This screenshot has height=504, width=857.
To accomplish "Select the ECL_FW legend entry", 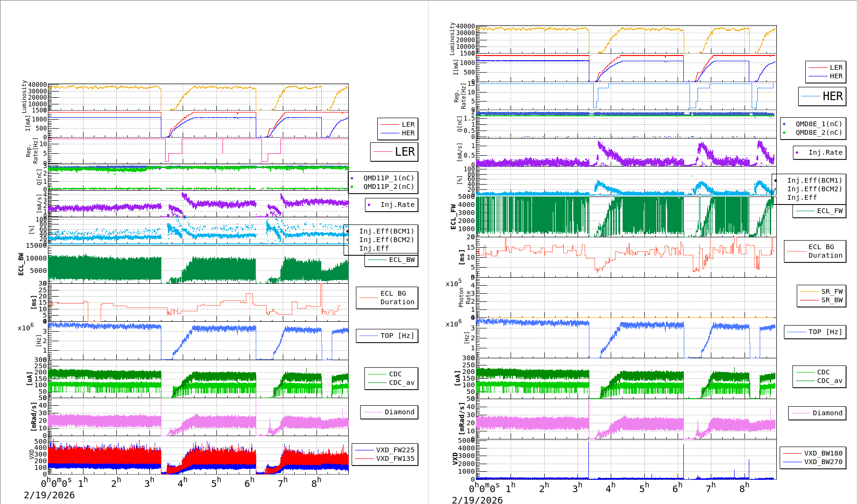I will (x=820, y=211).
